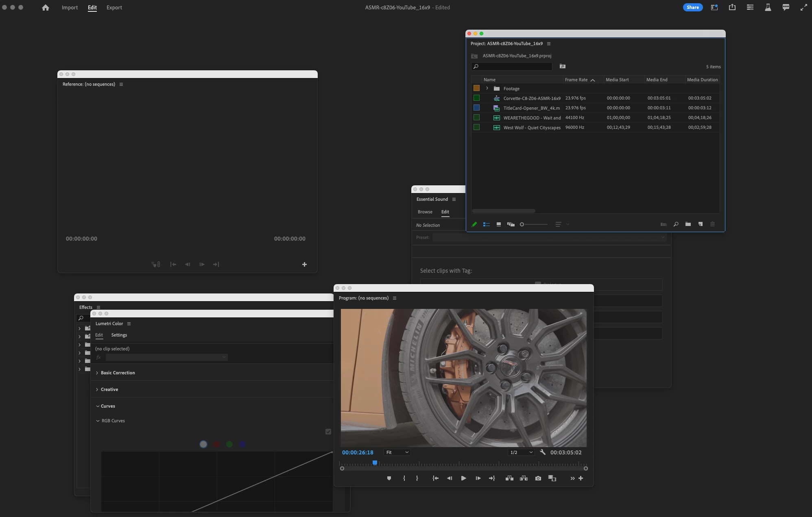Open the Fit zoom level dropdown
Image resolution: width=812 pixels, height=517 pixels.
(x=397, y=452)
